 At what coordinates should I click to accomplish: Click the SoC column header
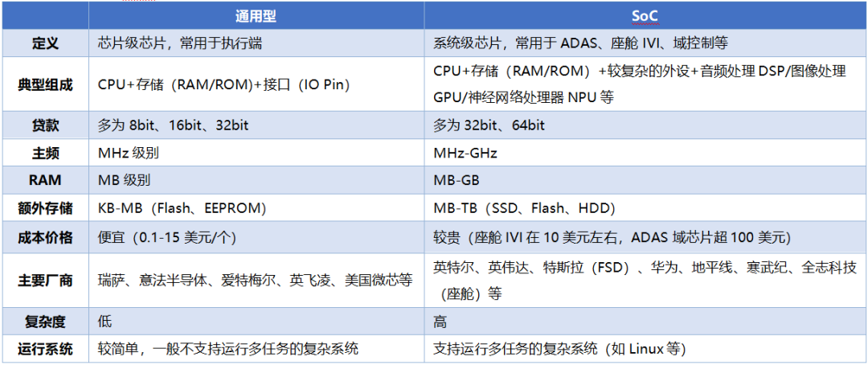click(x=645, y=15)
